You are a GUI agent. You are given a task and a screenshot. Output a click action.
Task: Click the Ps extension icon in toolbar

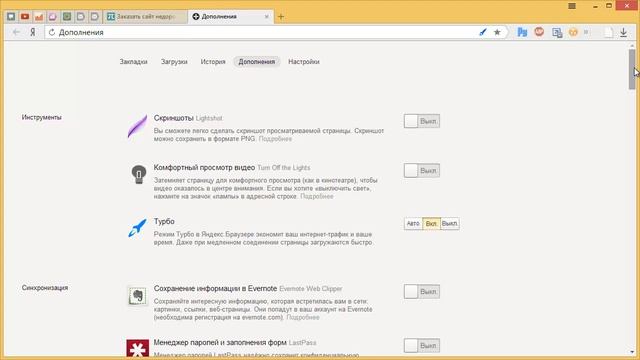point(522,32)
